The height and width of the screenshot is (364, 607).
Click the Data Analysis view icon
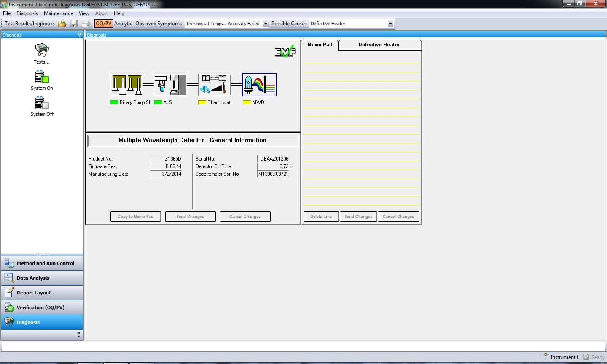[9, 278]
